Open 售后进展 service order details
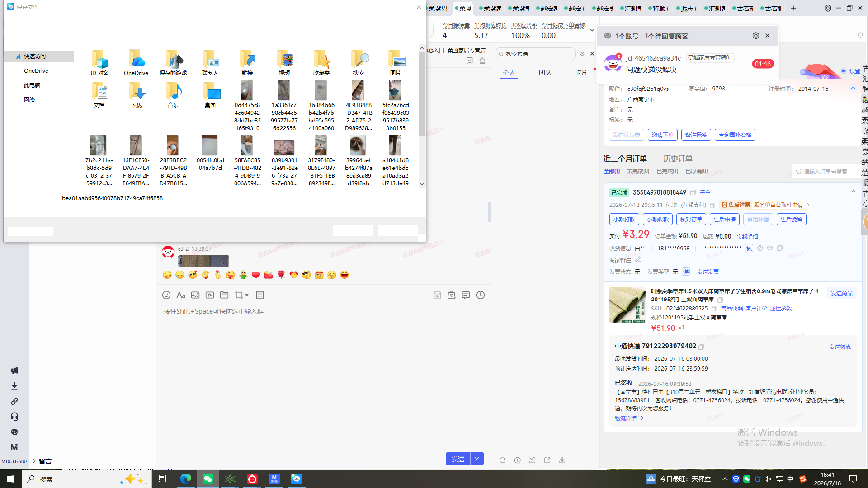The image size is (868, 488). 765,205
